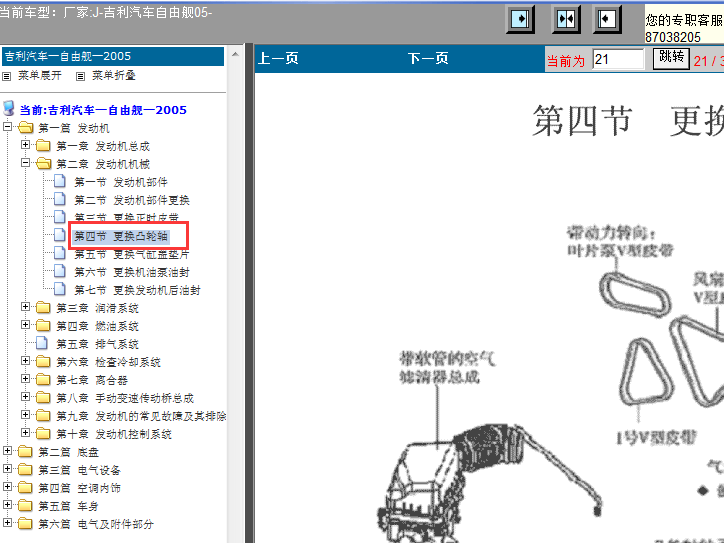Click page icon of 第五节 更换气缸盖垫片
The image size is (724, 543).
60,253
